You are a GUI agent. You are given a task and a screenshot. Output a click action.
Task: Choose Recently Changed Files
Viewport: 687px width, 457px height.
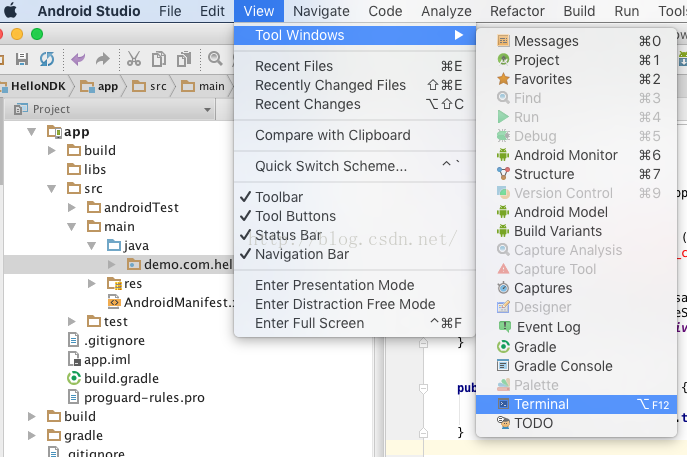tap(355, 85)
